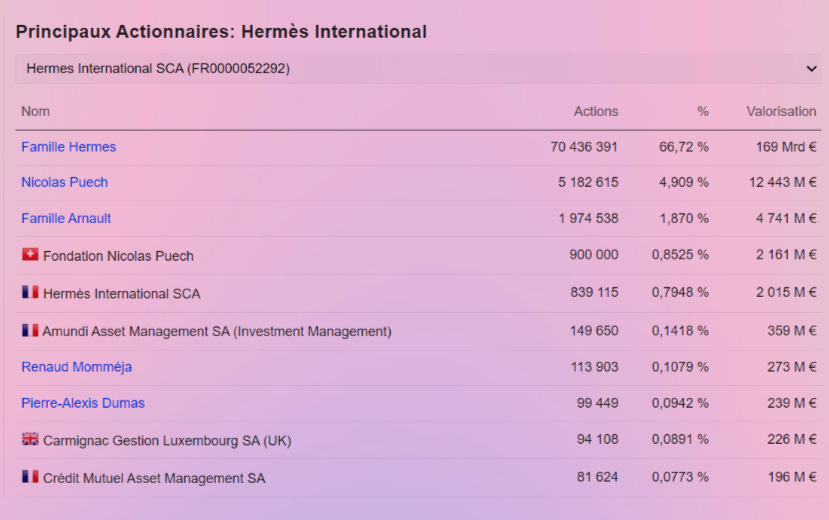The height and width of the screenshot is (520, 829).
Task: Click the % column header
Action: [x=703, y=112]
